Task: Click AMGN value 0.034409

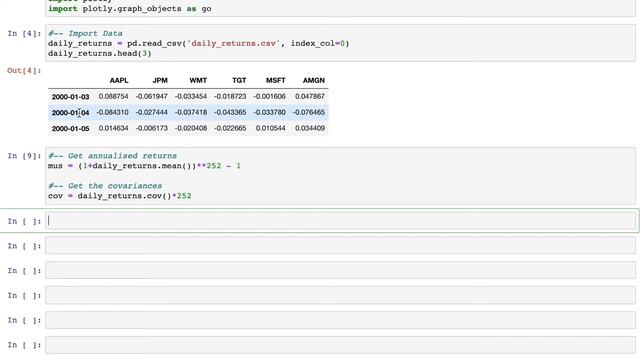Action: point(310,128)
